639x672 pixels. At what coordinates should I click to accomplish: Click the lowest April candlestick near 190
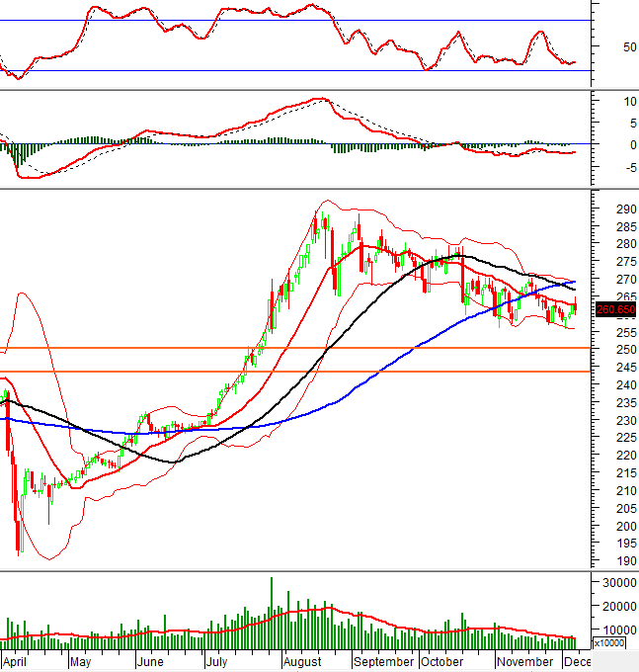click(x=18, y=542)
